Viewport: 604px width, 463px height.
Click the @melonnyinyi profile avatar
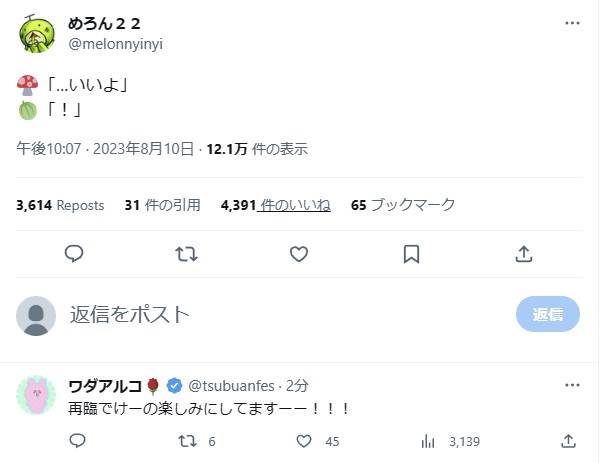point(40,33)
